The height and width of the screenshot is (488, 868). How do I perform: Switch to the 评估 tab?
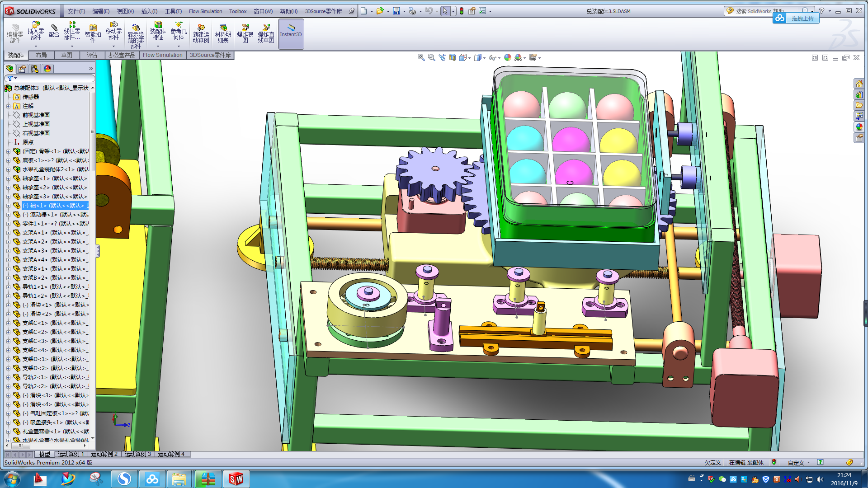pos(92,55)
